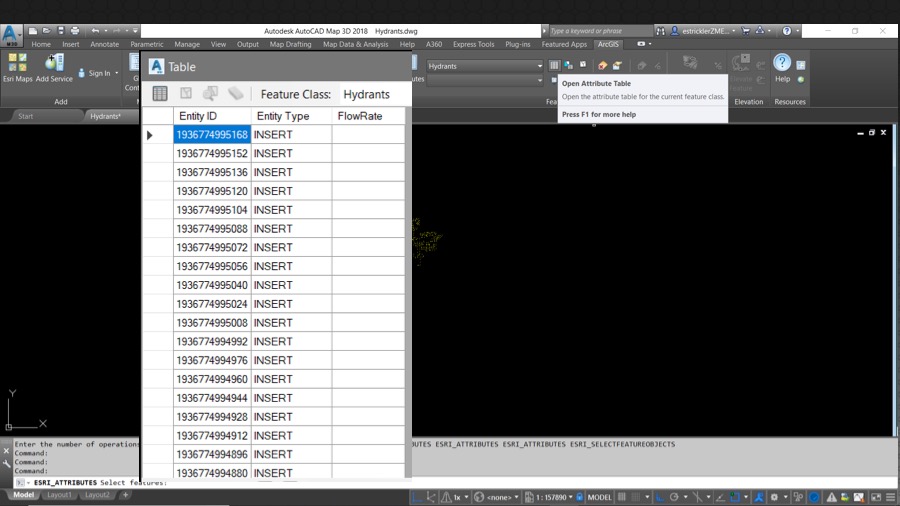Toggle the drawing grid display in status bar
The height and width of the screenshot is (506, 900).
pyautogui.click(x=622, y=497)
